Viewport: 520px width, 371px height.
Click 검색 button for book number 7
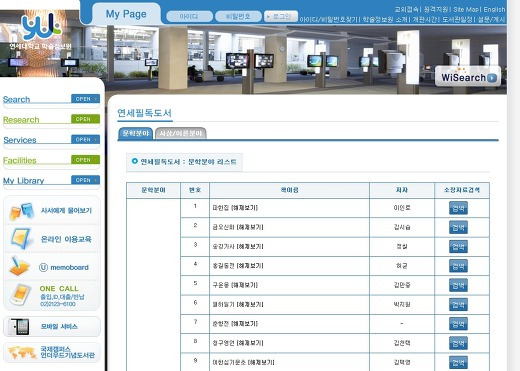(458, 324)
